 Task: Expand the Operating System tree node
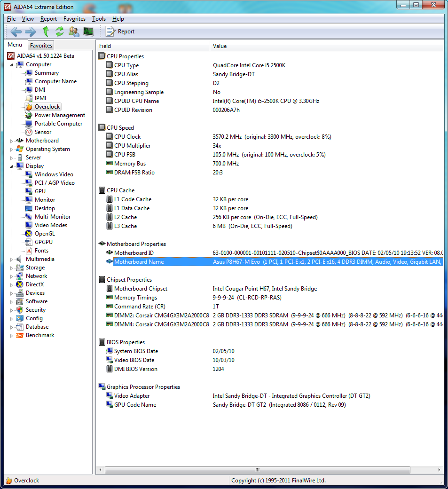tap(12, 150)
